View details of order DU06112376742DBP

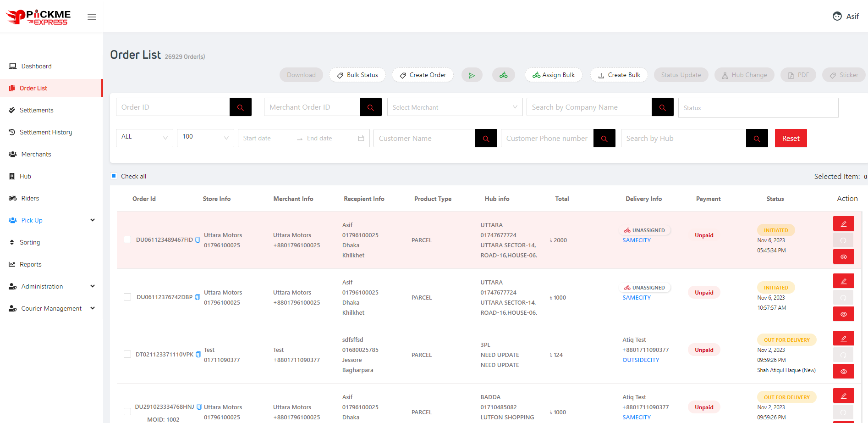coord(843,314)
